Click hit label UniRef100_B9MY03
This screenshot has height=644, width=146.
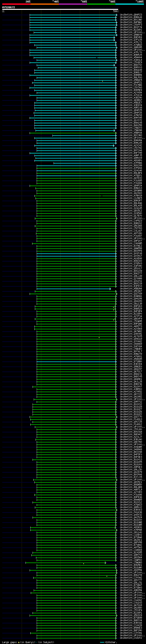[131, 67]
